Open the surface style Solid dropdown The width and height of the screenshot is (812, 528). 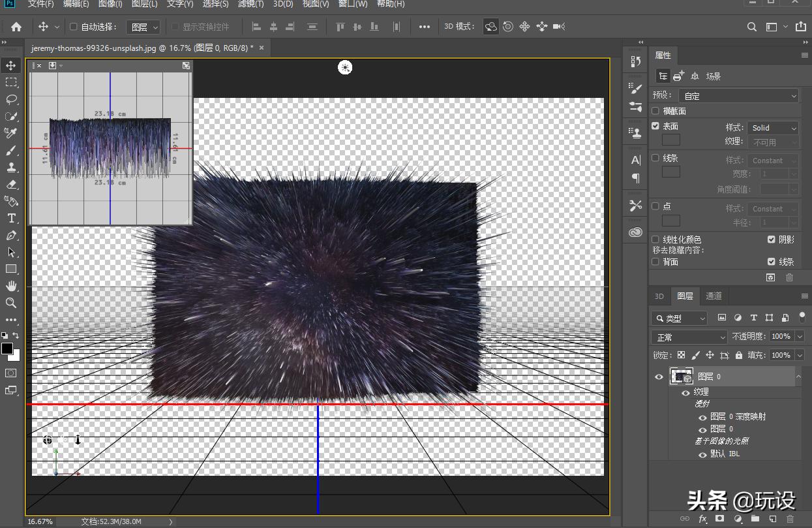773,128
